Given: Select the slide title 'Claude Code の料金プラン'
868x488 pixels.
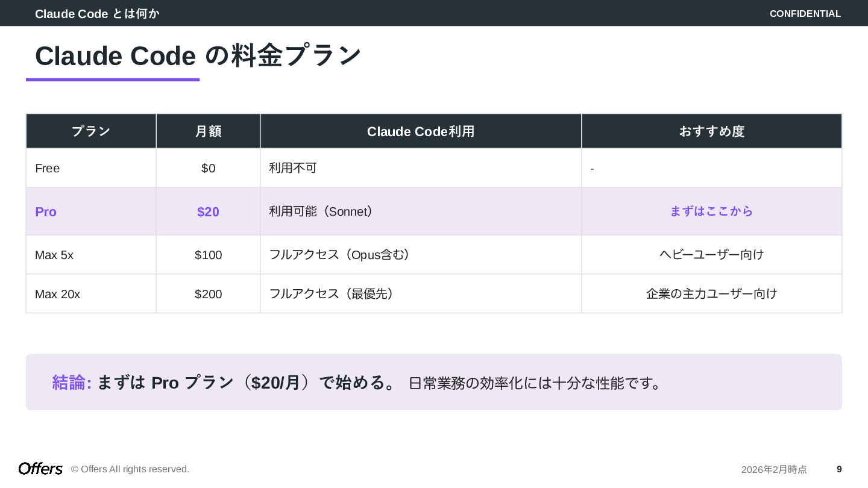Looking at the screenshot, I should coord(198,56).
